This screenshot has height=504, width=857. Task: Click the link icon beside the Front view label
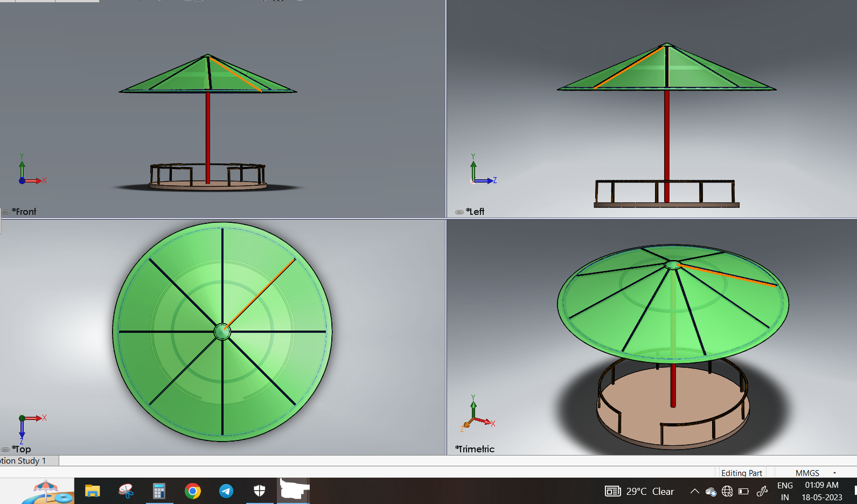click(5, 212)
